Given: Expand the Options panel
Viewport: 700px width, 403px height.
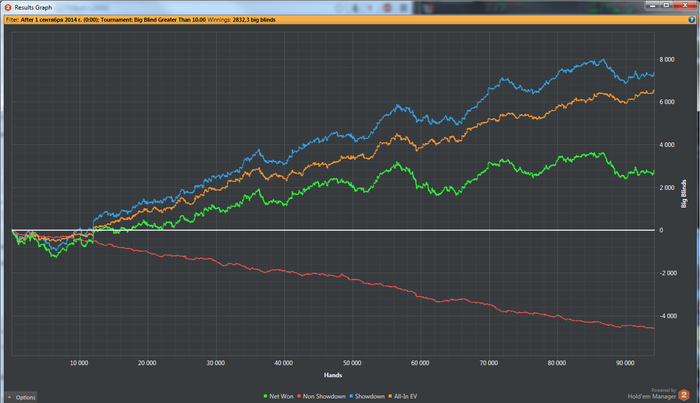Looking at the screenshot, I should tap(21, 397).
